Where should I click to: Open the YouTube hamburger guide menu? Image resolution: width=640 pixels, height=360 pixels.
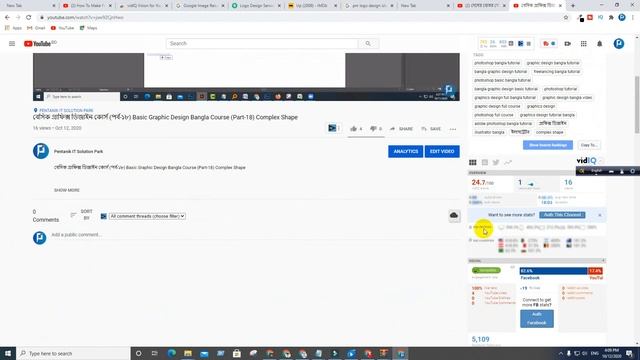tap(12, 44)
